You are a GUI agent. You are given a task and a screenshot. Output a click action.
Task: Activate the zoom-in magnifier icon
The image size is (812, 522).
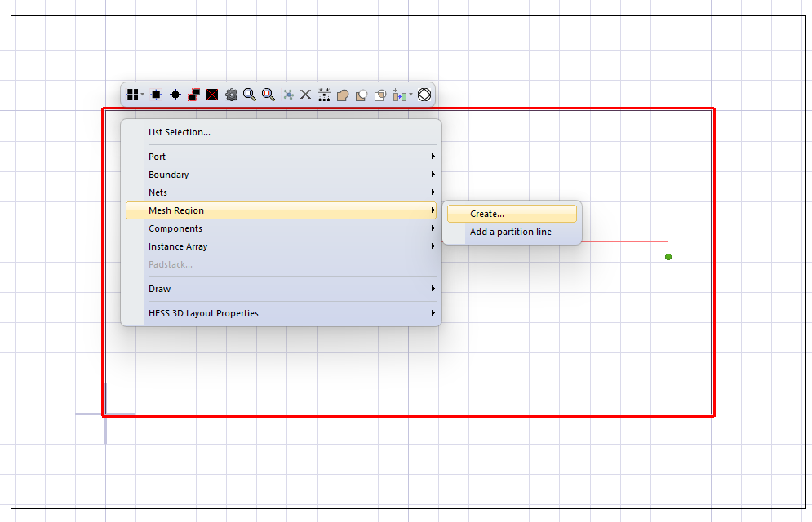pyautogui.click(x=250, y=94)
